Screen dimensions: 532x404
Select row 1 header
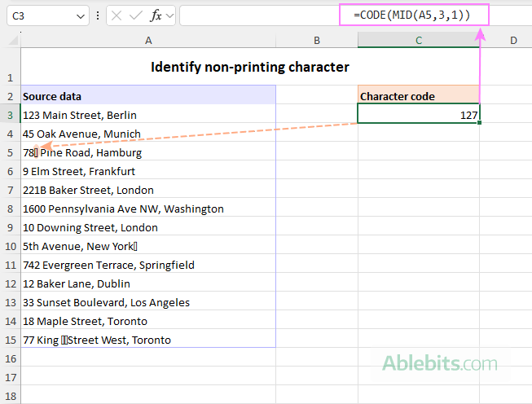coord(10,67)
